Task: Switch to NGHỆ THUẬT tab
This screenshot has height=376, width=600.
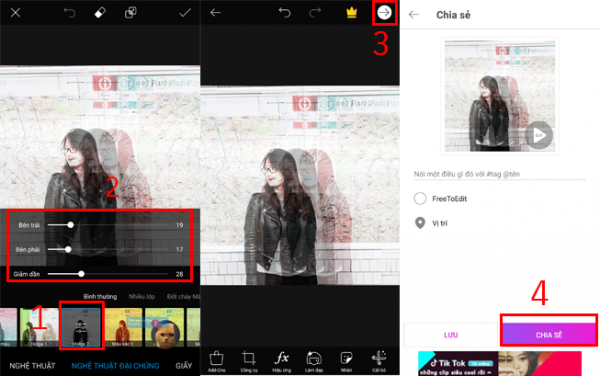Action: click(32, 366)
